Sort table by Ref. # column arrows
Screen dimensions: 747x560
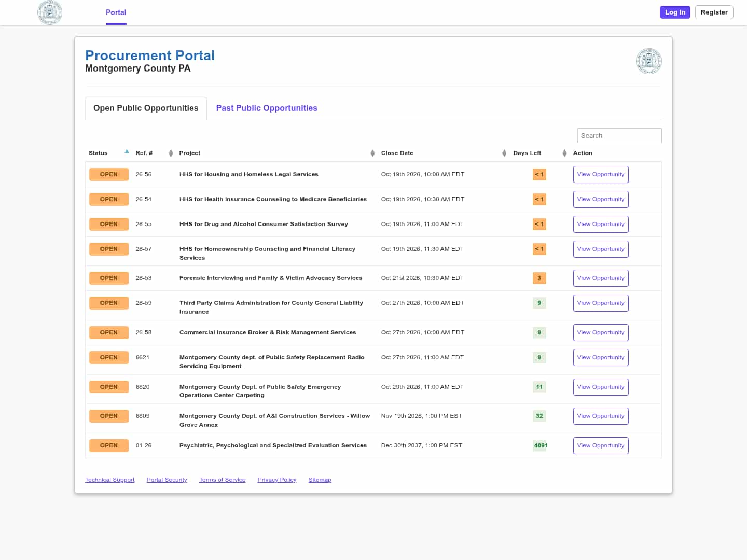point(171,153)
